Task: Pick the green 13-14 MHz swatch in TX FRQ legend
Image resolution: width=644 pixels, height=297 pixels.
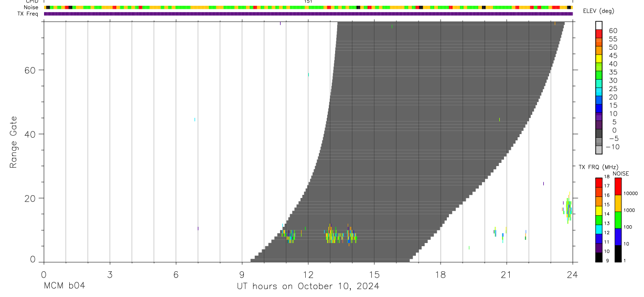Action: 598,219
